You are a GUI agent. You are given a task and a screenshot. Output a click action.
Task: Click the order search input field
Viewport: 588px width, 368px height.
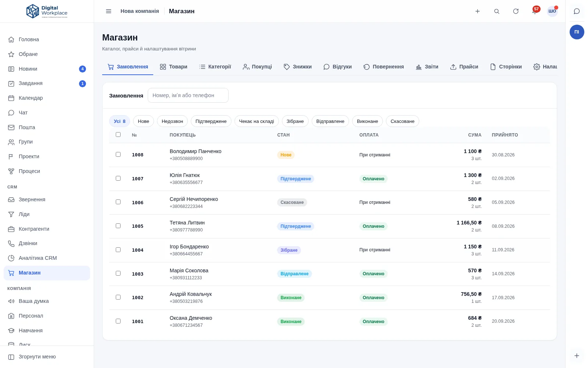[x=188, y=95]
